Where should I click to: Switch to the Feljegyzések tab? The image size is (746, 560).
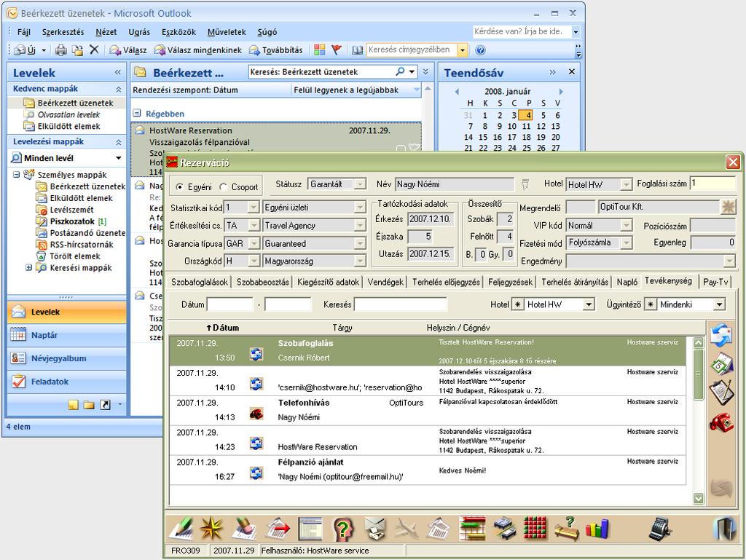(510, 282)
